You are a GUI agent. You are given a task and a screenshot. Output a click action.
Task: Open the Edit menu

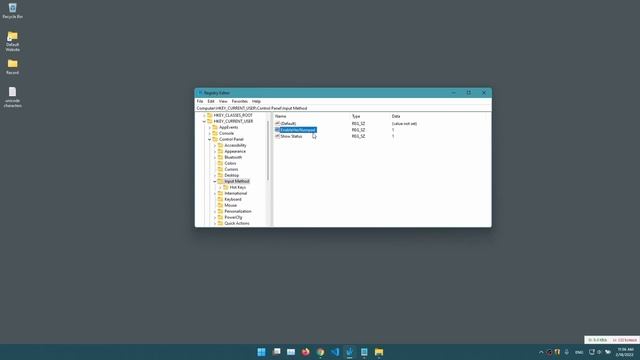coord(211,101)
